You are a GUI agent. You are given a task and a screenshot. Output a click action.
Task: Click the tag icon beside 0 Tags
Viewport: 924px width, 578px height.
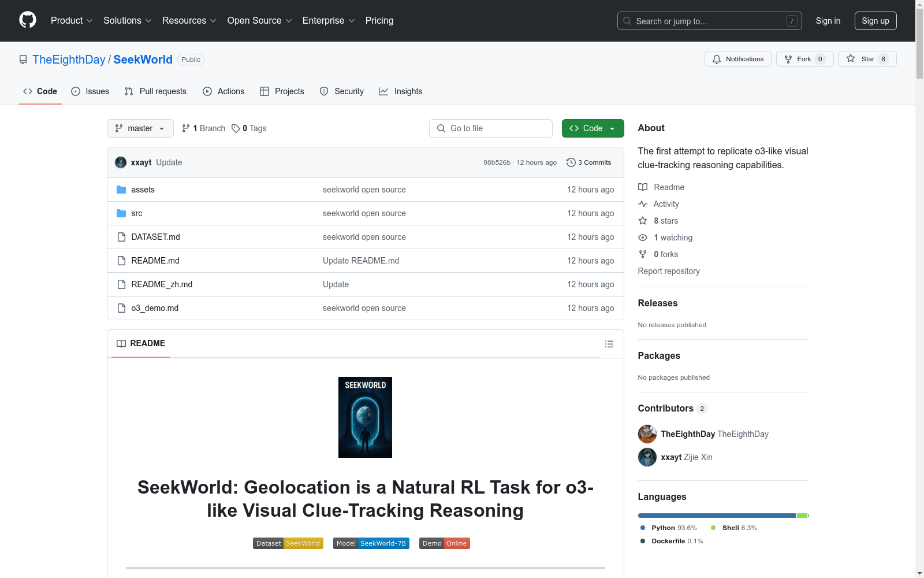click(x=236, y=128)
